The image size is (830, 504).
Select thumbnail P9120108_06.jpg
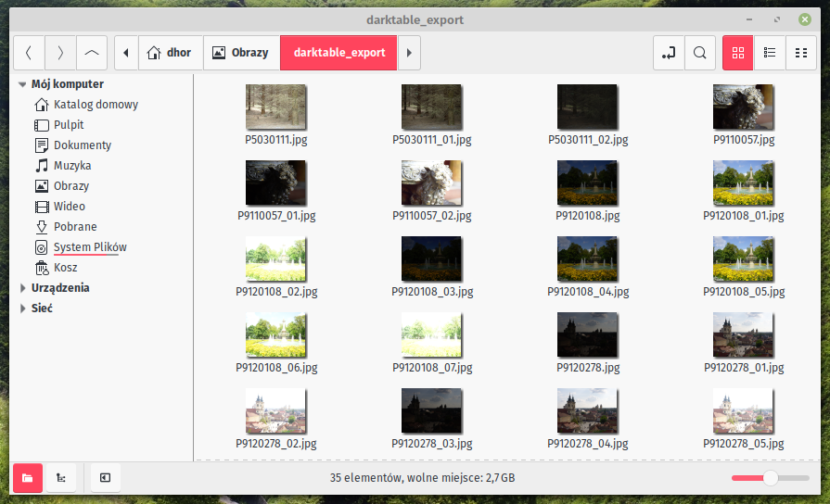click(x=275, y=334)
